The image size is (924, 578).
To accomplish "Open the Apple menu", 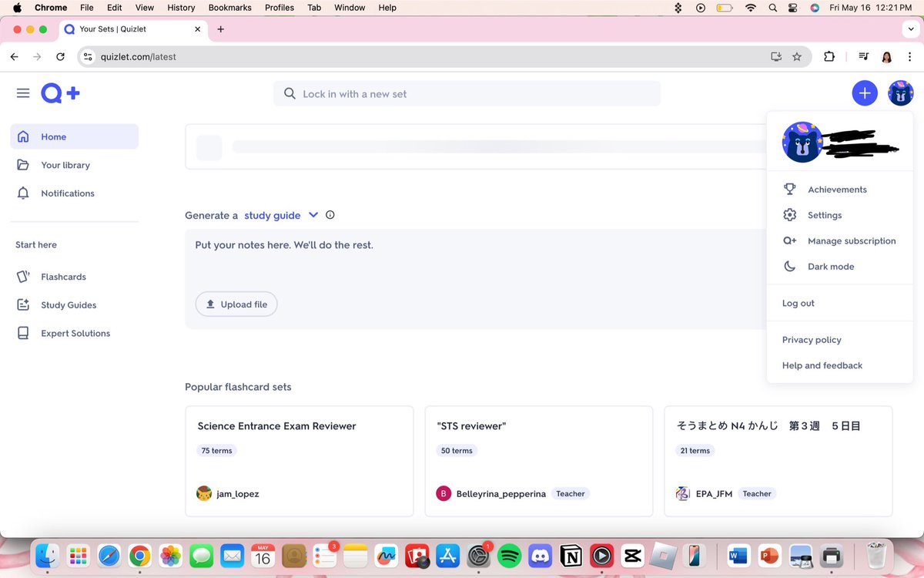I will pyautogui.click(x=17, y=8).
